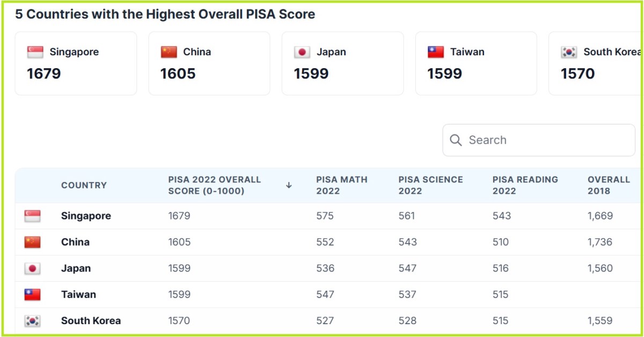644x337 pixels.
Task: Click the Taiwan flag in top card
Action: (x=435, y=52)
